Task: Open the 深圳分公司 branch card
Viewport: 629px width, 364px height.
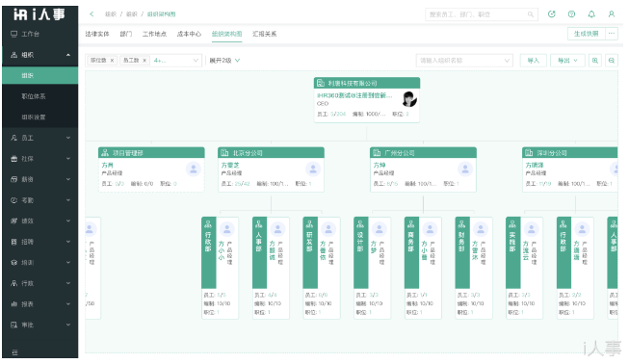Action: (570, 170)
